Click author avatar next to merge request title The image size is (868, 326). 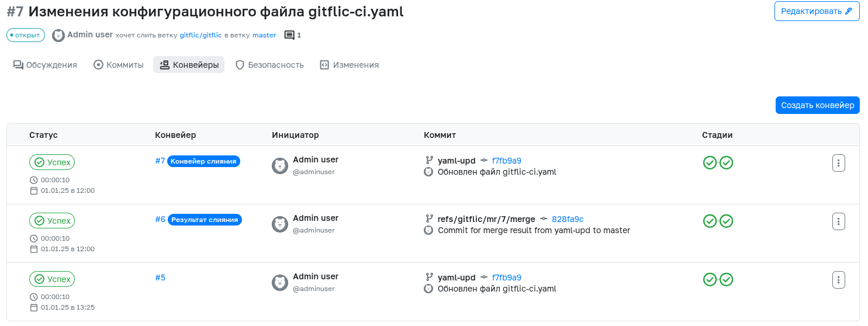[58, 35]
